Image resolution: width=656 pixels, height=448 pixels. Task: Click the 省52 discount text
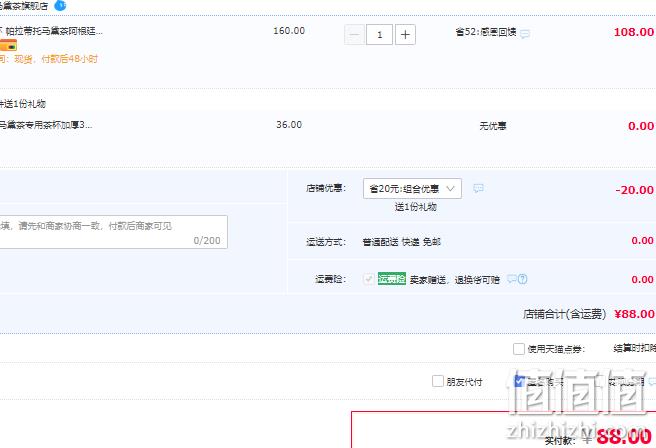pos(486,32)
